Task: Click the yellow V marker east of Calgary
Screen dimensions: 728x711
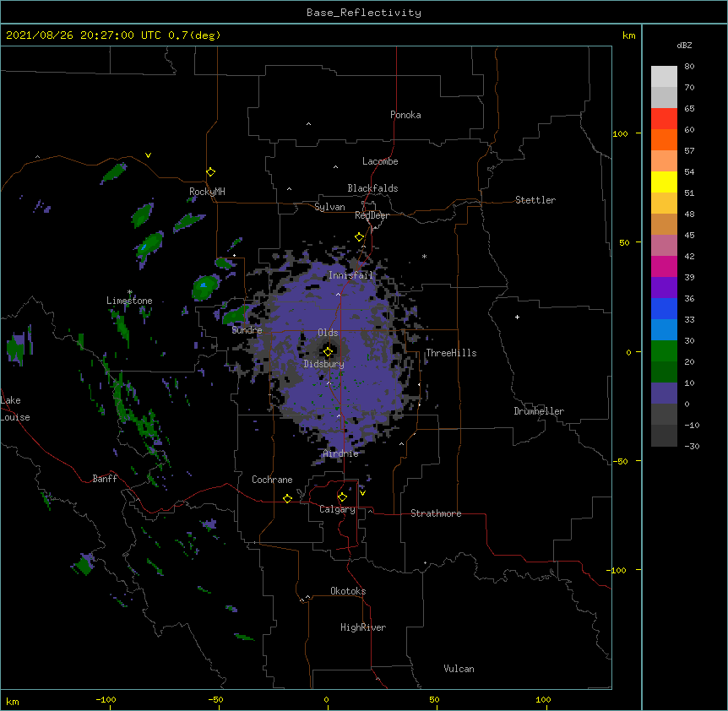Action: click(x=362, y=493)
